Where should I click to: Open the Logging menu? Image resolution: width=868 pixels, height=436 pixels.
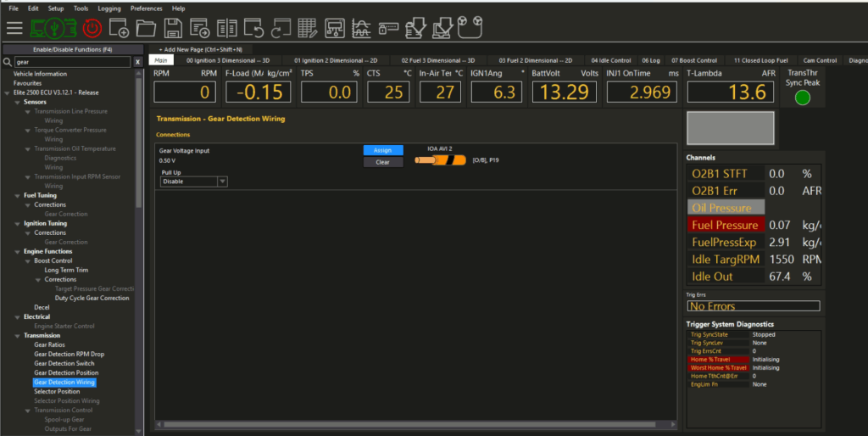pos(109,8)
